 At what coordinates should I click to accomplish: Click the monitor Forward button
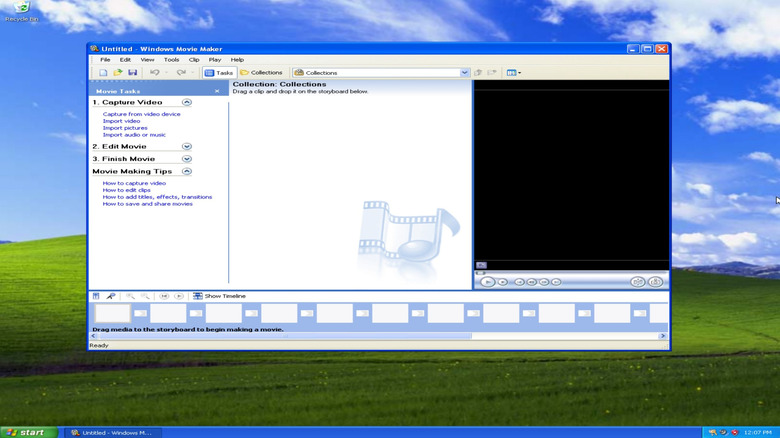[557, 282]
